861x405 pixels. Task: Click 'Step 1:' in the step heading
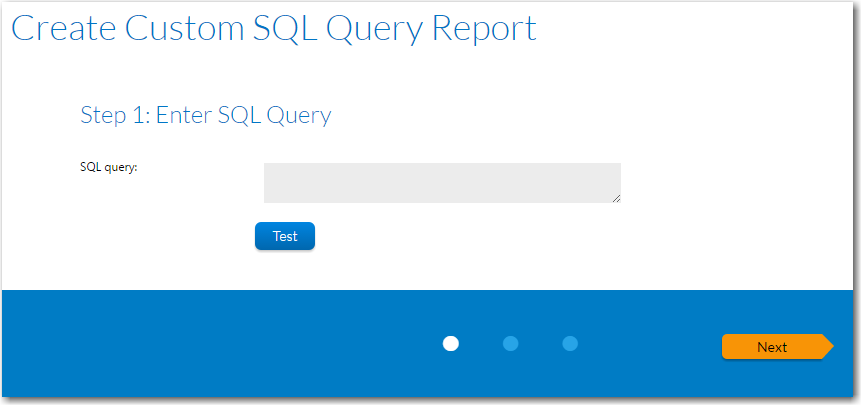coord(114,115)
